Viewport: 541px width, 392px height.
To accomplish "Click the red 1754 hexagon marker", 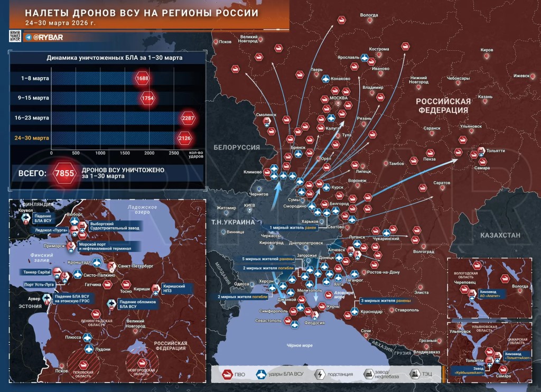I will click(148, 98).
